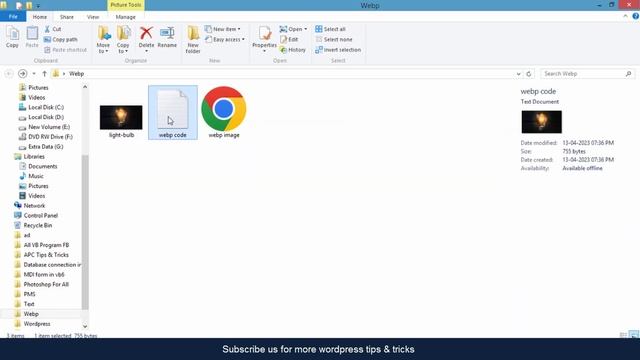Select the webp image Chrome file
The height and width of the screenshot is (360, 640).
[224, 112]
